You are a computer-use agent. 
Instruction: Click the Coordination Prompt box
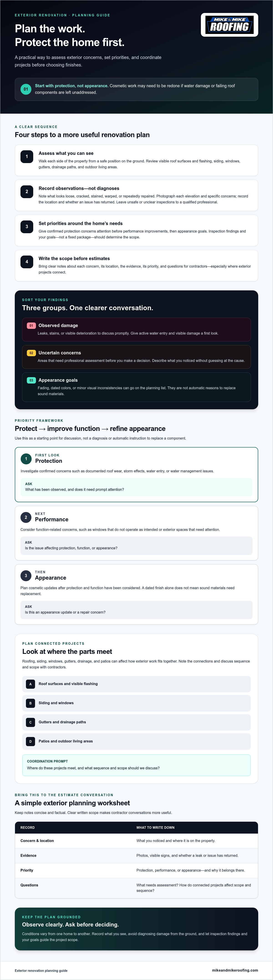coord(136,765)
